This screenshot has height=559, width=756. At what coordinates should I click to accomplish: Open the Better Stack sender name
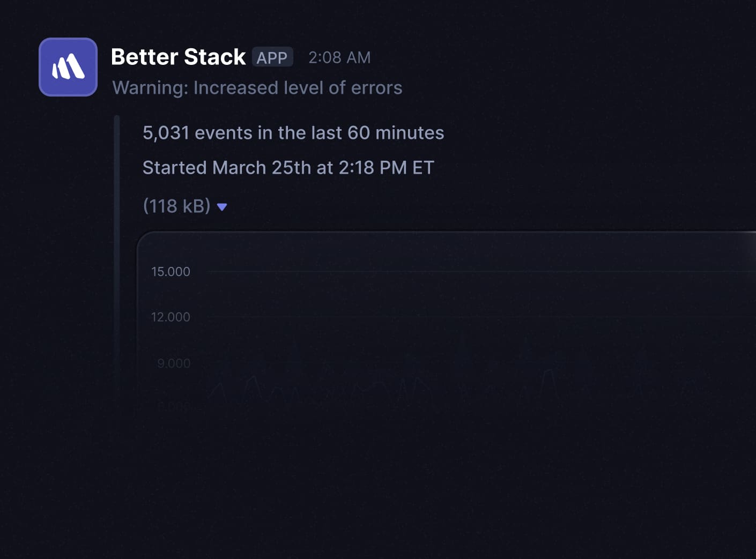coord(178,57)
